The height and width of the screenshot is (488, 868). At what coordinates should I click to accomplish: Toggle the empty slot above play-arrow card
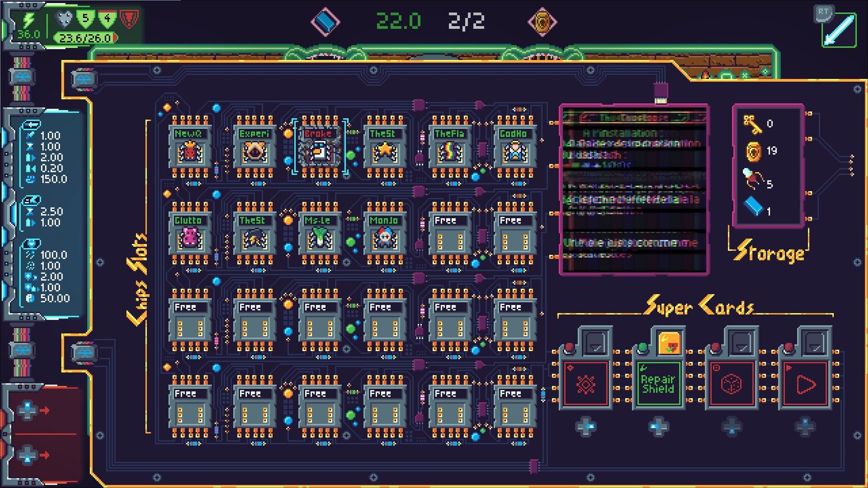(x=816, y=343)
